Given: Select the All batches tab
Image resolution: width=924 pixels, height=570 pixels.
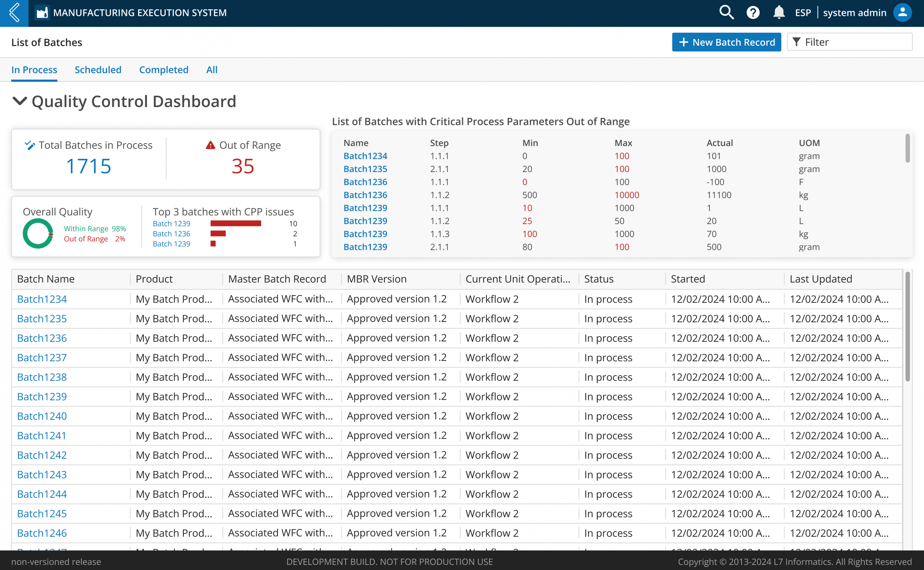Looking at the screenshot, I should (212, 70).
